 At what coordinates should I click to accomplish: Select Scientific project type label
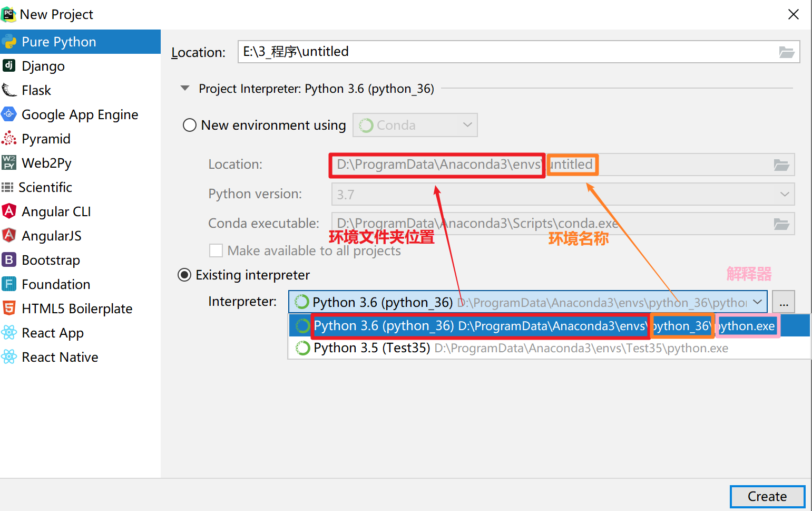[45, 187]
